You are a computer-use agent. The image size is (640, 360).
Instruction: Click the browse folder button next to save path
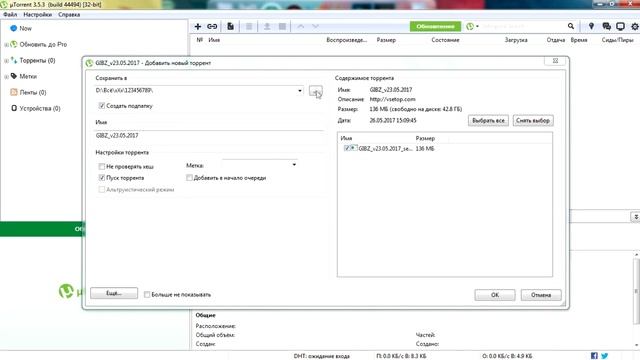316,91
